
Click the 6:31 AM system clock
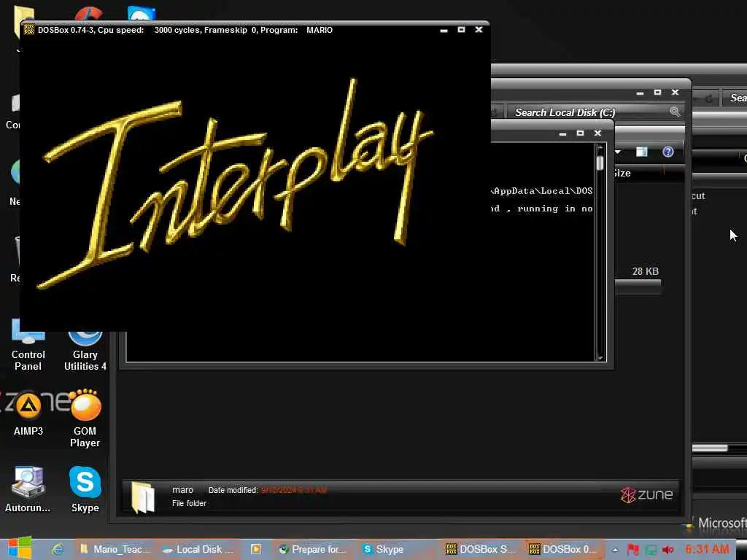click(x=708, y=549)
